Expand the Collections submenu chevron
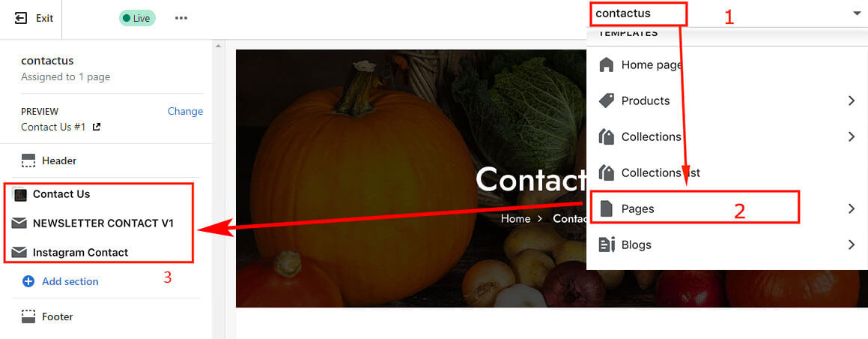Viewport: 868px width, 339px height. point(852,136)
